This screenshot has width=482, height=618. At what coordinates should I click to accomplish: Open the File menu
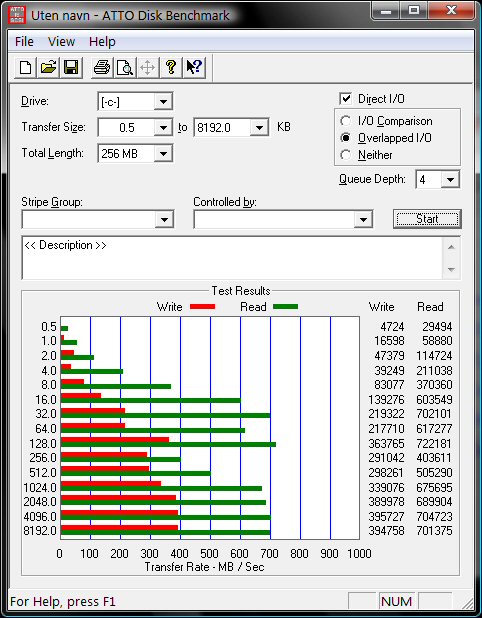pos(24,41)
